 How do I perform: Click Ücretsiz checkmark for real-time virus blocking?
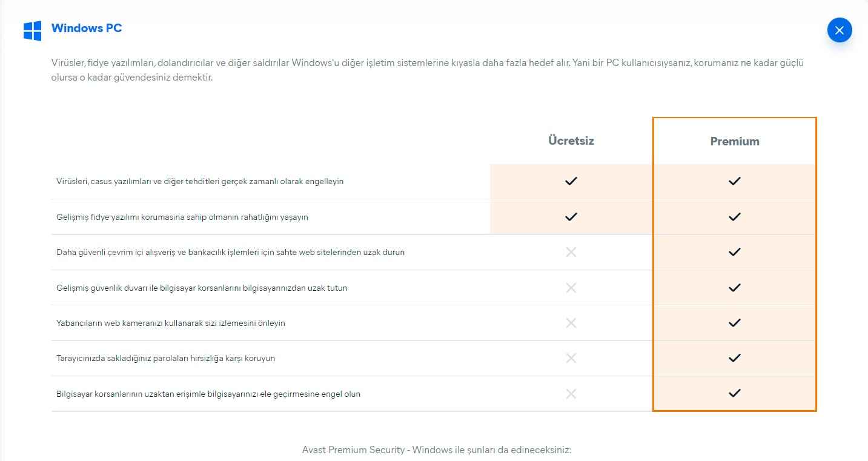(x=571, y=181)
